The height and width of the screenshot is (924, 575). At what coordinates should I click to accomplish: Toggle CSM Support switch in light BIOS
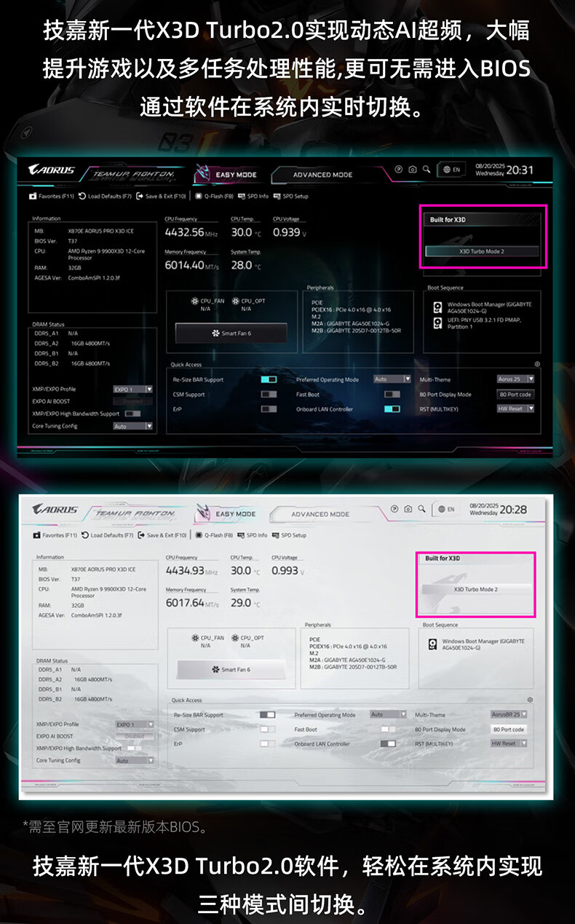(x=267, y=729)
